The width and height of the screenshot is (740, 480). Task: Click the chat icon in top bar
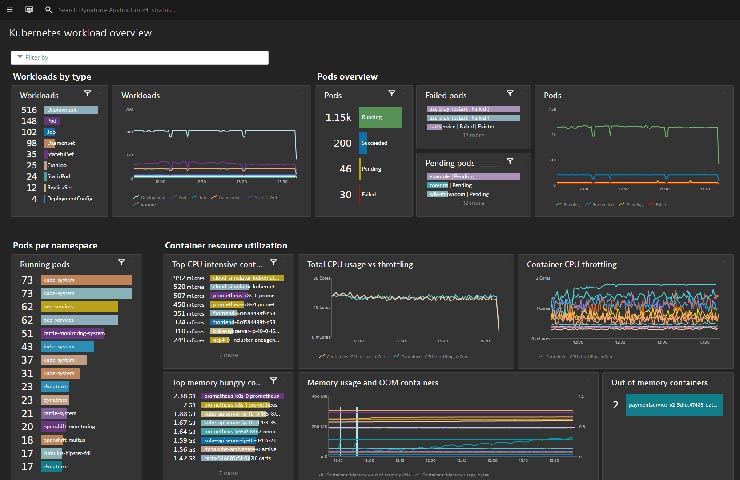coord(28,9)
